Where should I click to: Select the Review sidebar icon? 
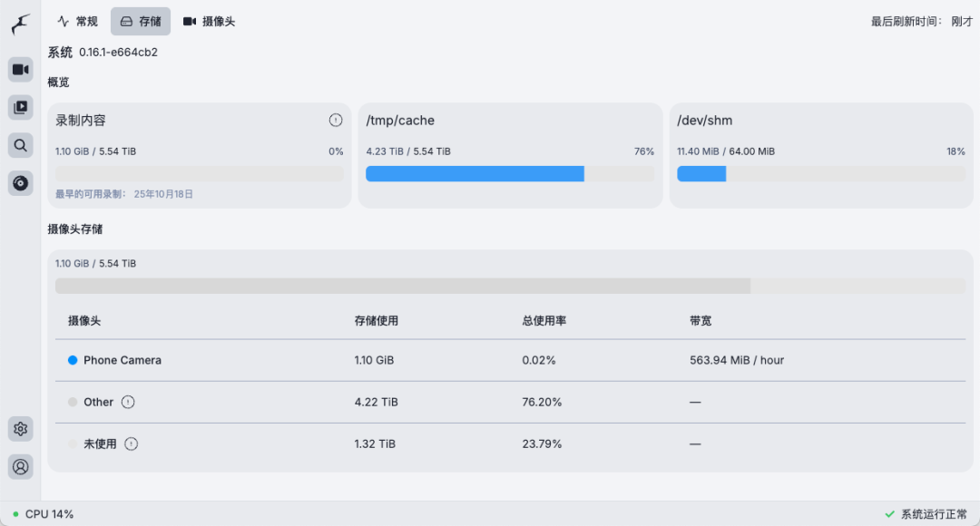coord(20,107)
